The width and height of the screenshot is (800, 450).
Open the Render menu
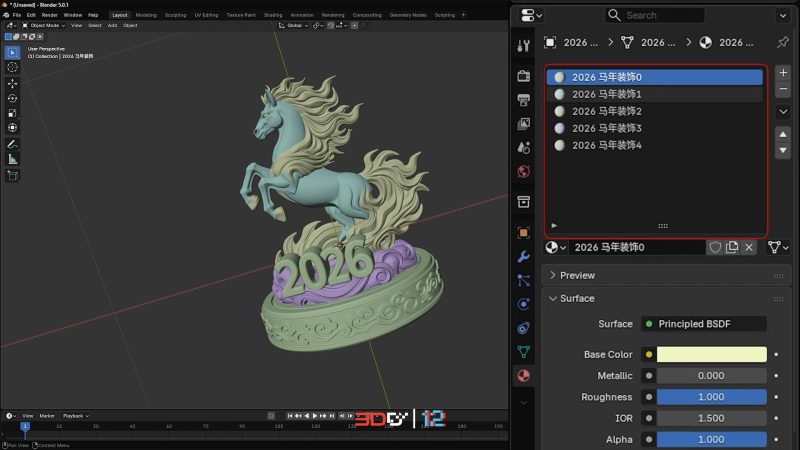[x=49, y=15]
